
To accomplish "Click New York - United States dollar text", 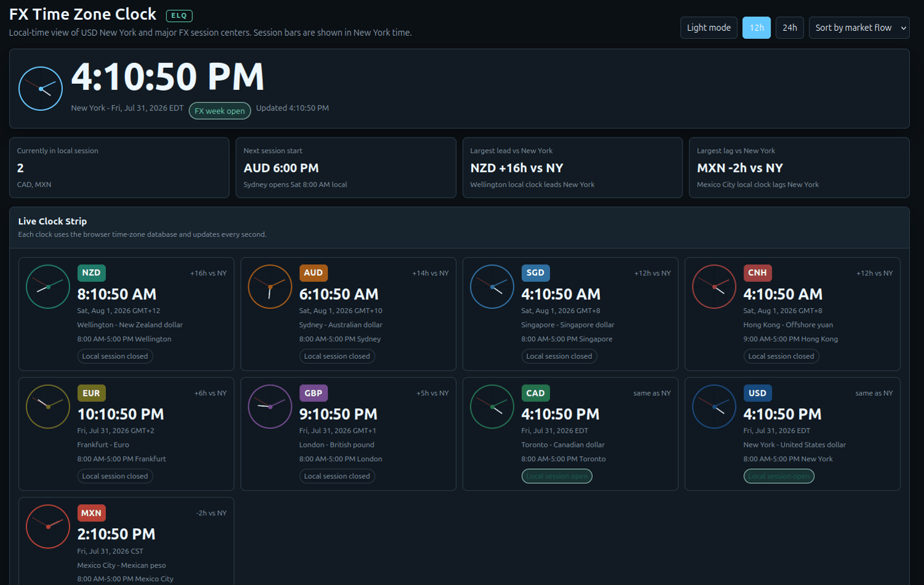I will click(795, 445).
